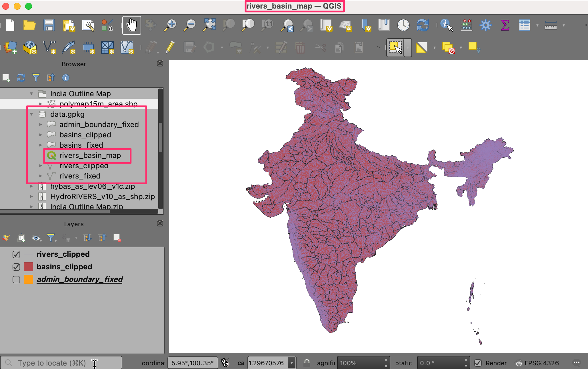Screen dimensions: 588x369
Task: Open Processing Toolbox gear icon
Action: [x=485, y=25]
